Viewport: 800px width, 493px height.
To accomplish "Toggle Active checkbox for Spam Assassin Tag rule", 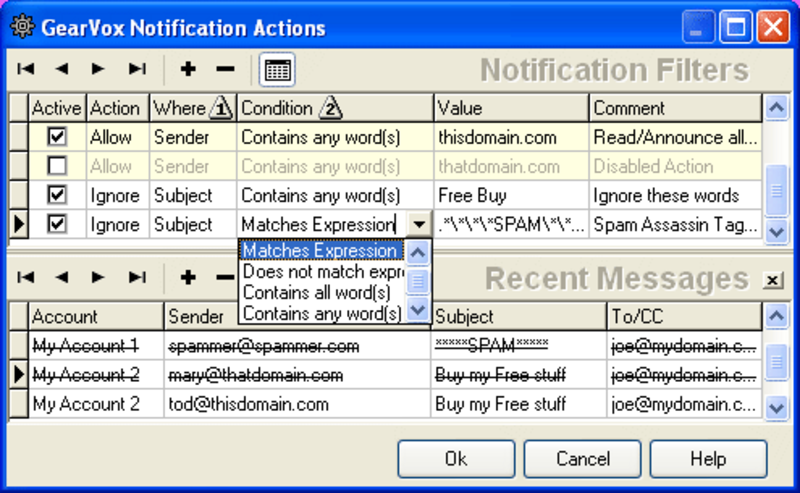I will click(57, 224).
